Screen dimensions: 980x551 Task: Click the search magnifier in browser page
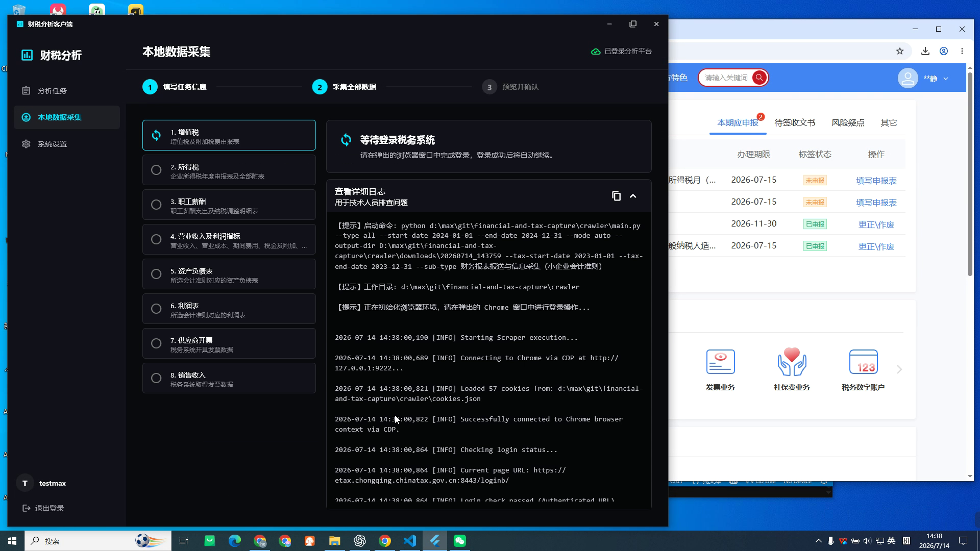759,78
